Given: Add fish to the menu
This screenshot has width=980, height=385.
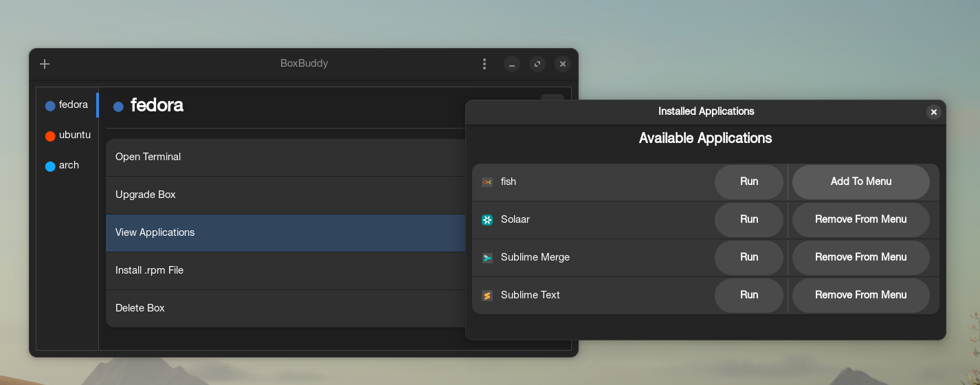Looking at the screenshot, I should click(x=861, y=182).
